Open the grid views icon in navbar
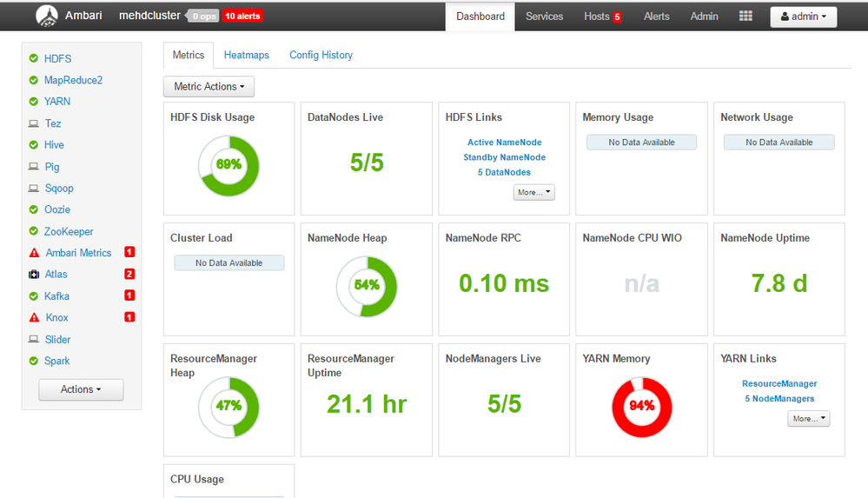The height and width of the screenshot is (498, 868). [745, 16]
